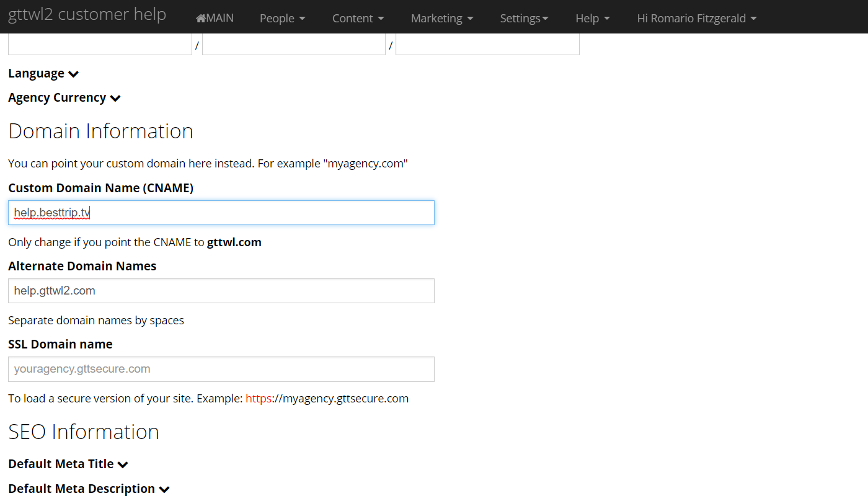Open the Help menu in navbar

592,19
